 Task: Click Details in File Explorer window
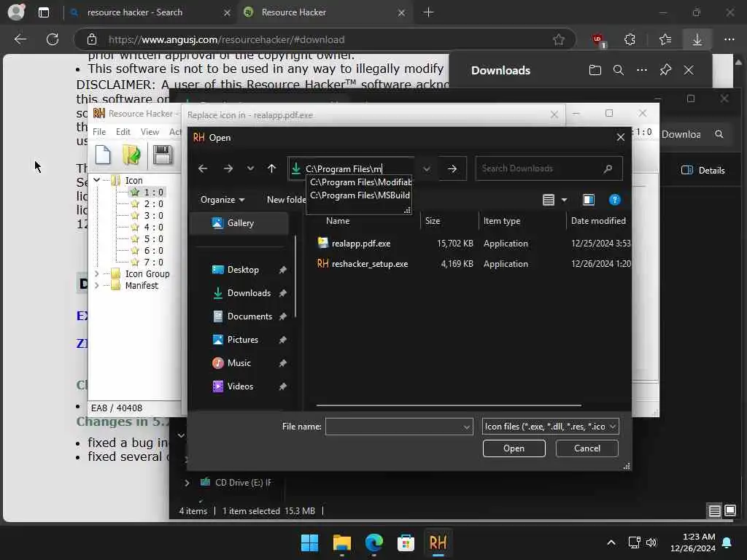pos(703,171)
